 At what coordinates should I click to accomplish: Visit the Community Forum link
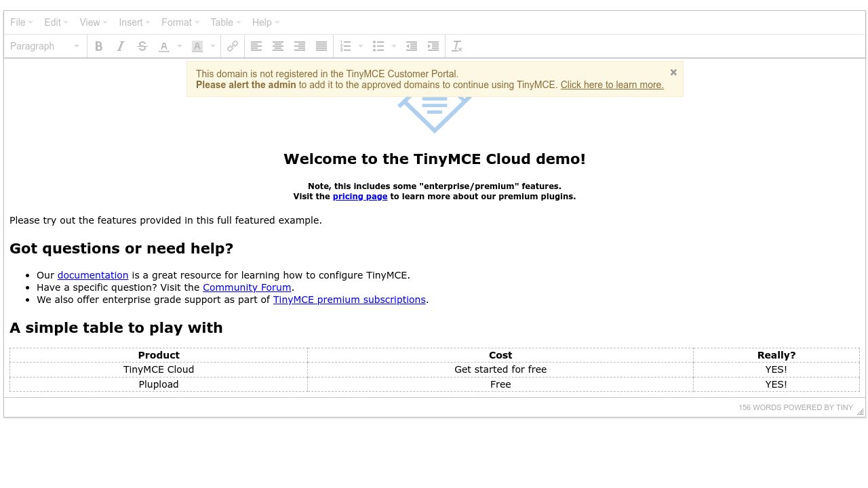247,287
